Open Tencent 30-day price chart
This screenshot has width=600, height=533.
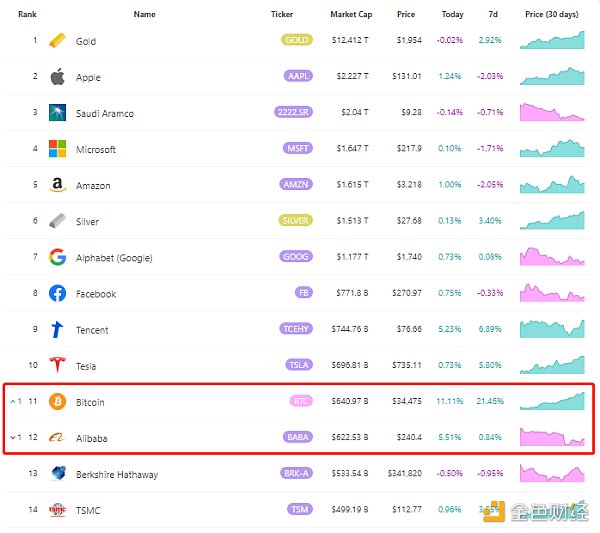tap(552, 329)
